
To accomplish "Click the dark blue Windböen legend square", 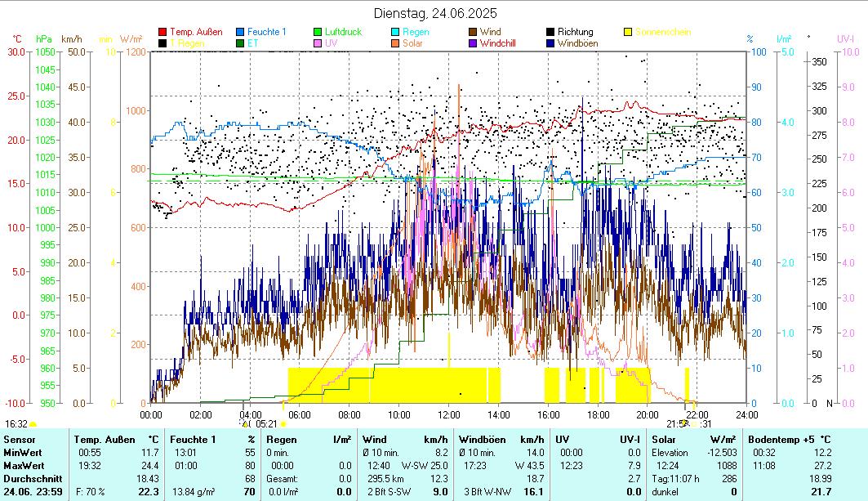I will pyautogui.click(x=550, y=43).
